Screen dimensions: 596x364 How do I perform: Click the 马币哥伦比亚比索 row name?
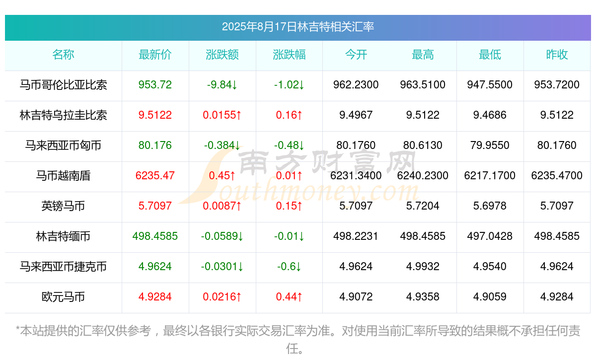tap(63, 85)
